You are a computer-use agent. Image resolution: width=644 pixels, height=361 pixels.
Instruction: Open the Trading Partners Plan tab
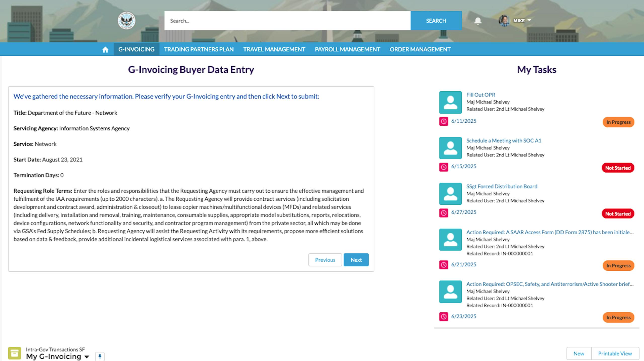[199, 49]
